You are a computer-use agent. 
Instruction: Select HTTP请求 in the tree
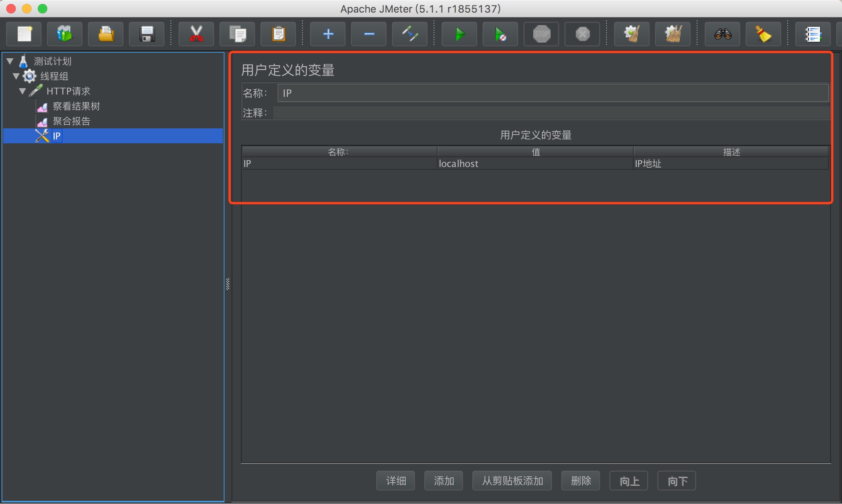tap(69, 91)
